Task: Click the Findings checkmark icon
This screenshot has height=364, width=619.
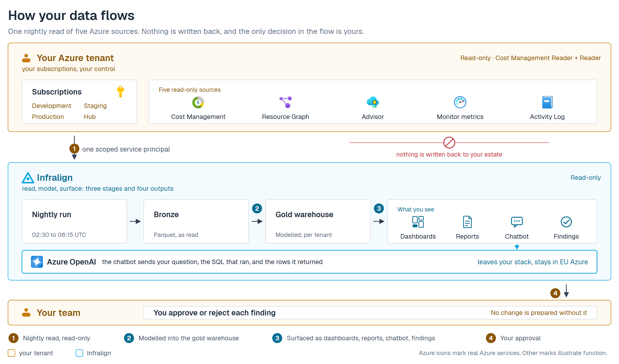Action: point(566,222)
